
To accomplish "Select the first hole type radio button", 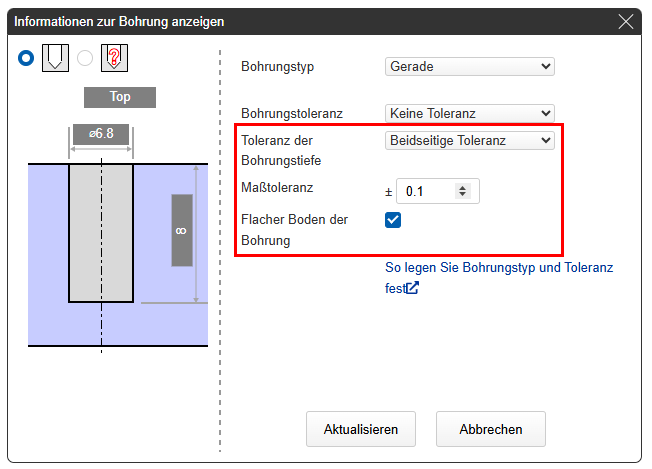I will [x=26, y=58].
